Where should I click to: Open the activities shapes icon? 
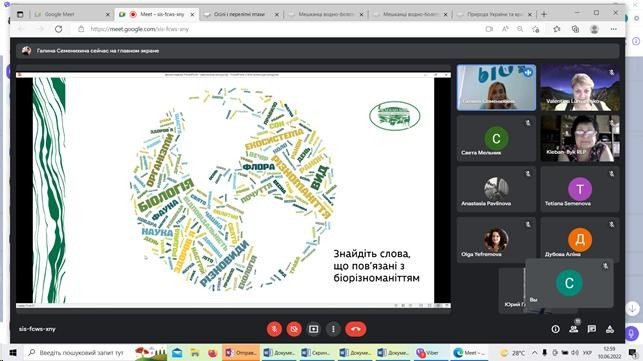click(610, 329)
